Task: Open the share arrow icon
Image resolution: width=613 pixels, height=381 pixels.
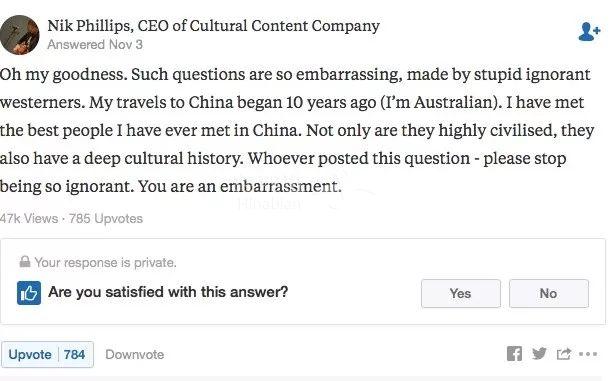Action: pyautogui.click(x=563, y=354)
